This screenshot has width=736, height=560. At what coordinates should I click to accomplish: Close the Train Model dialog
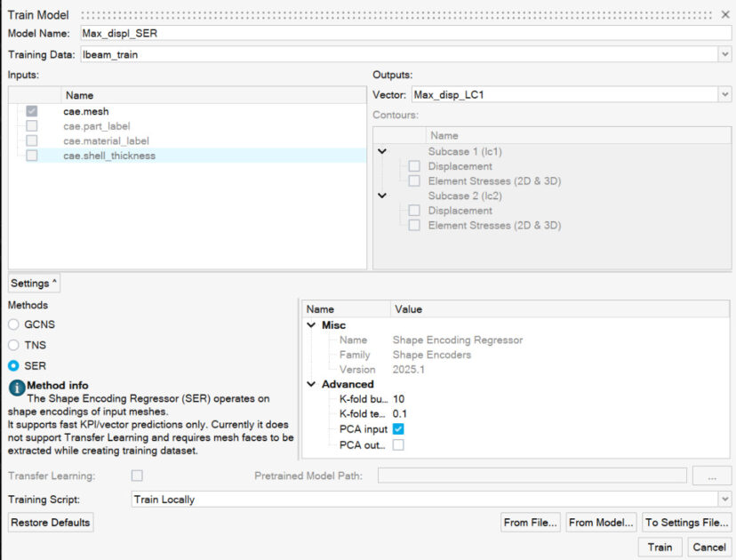point(725,15)
